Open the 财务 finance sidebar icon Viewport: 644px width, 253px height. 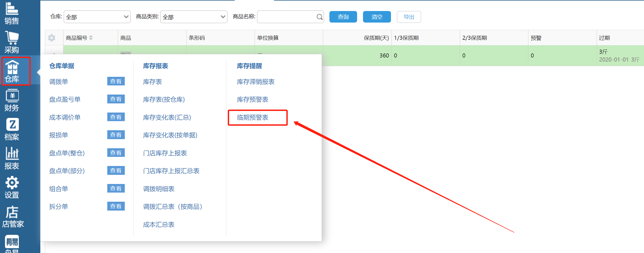point(12,100)
